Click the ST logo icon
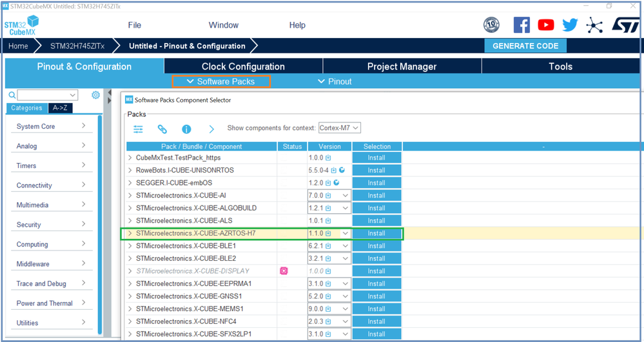 click(x=625, y=25)
